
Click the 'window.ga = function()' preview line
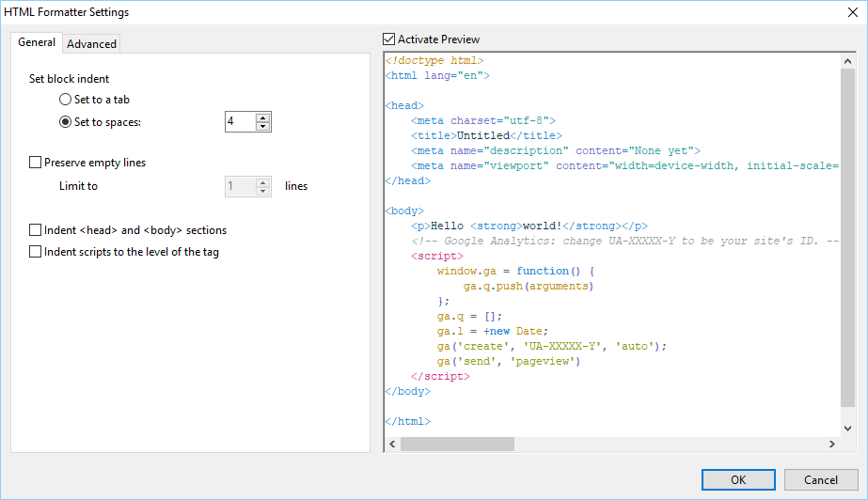516,271
